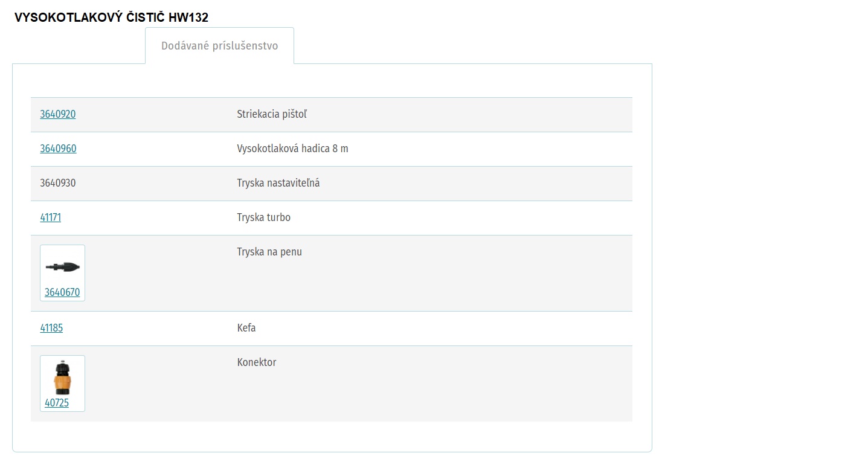Click the Vysokotlaková hadica 8 m text
Screen dimensions: 868x462
[x=292, y=149]
